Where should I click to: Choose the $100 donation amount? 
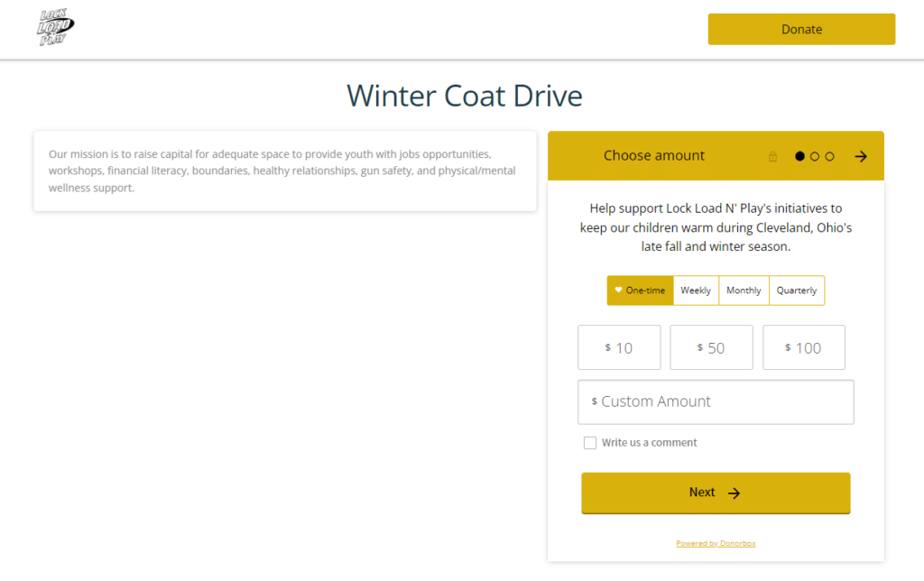click(x=804, y=347)
